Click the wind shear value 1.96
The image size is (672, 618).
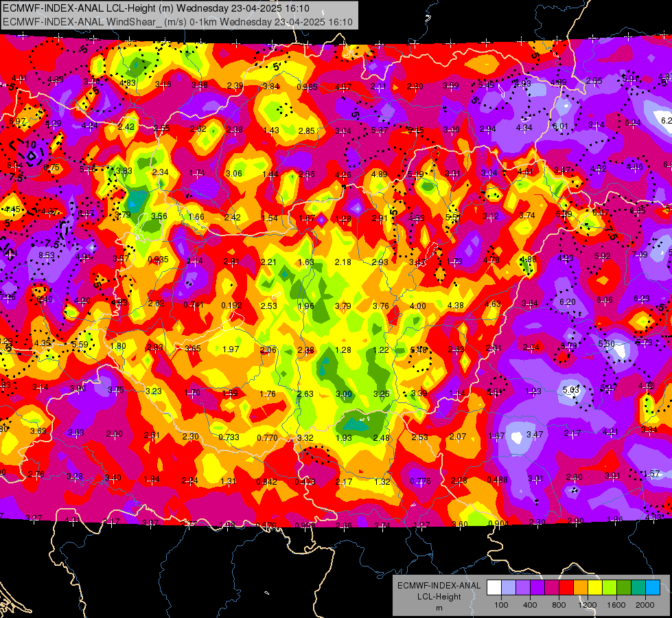[305, 306]
